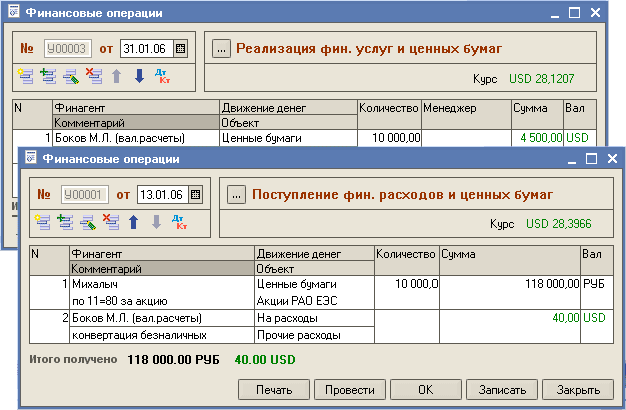This screenshot has height=410, width=626.
Task: Click edit row pencil icon in front window
Action: point(88,222)
